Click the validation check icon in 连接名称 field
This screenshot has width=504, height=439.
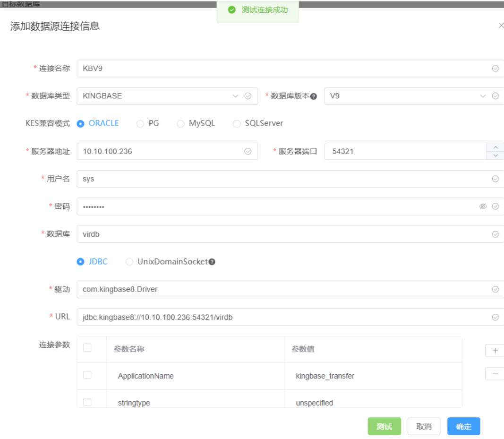pos(495,69)
